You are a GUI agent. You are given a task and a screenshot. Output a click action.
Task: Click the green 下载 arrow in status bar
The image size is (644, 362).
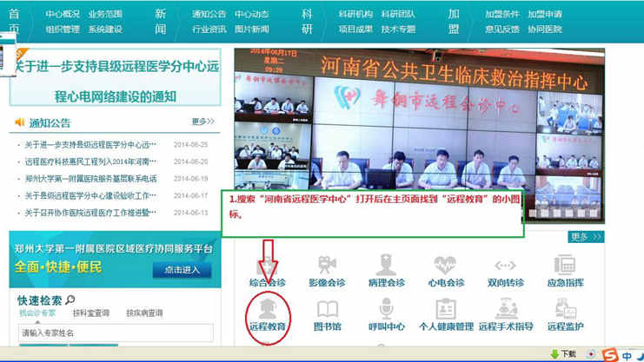click(554, 354)
